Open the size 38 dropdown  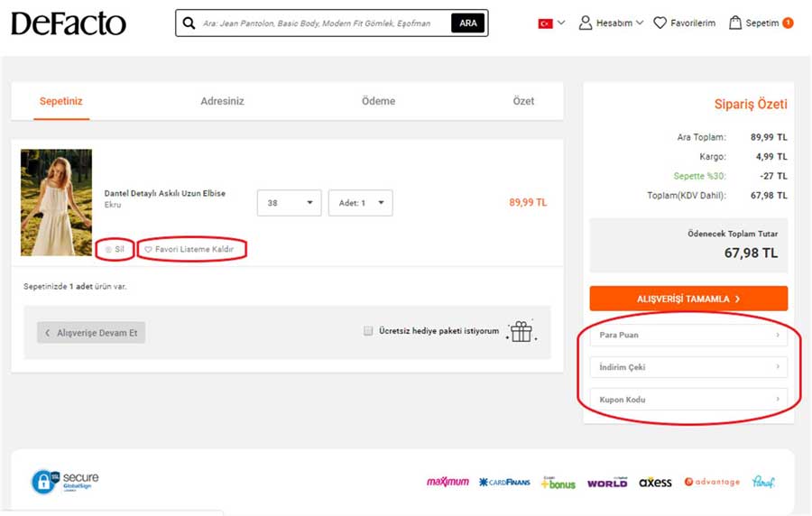(x=289, y=203)
